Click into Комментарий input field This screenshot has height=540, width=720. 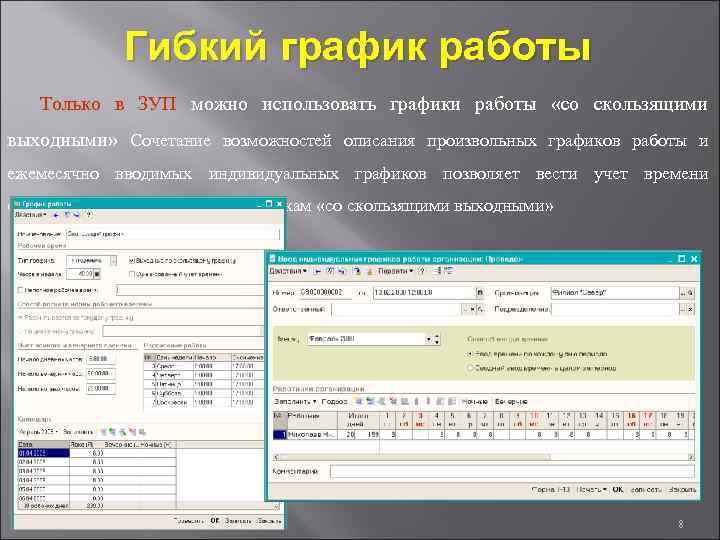point(512,471)
